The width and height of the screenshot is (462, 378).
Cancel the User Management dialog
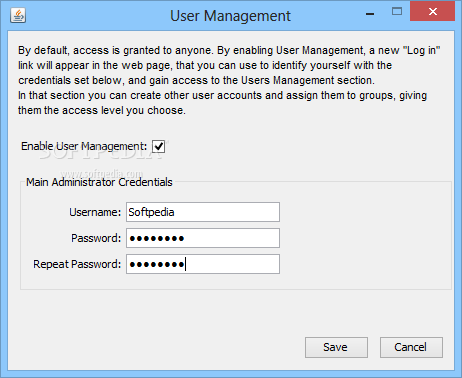411,347
